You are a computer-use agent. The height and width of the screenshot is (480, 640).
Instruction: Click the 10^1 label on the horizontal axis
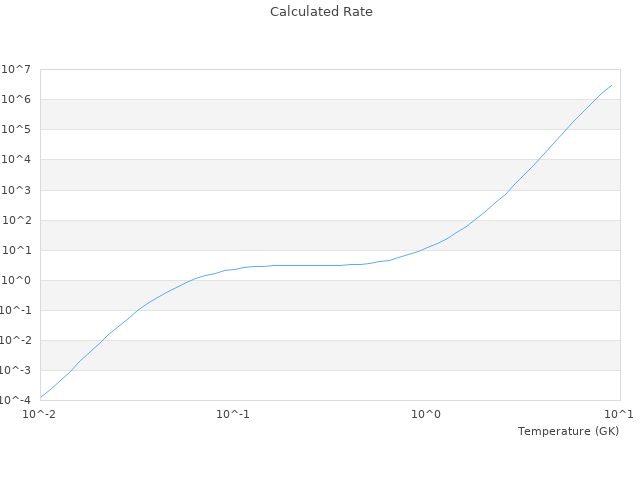pos(619,414)
